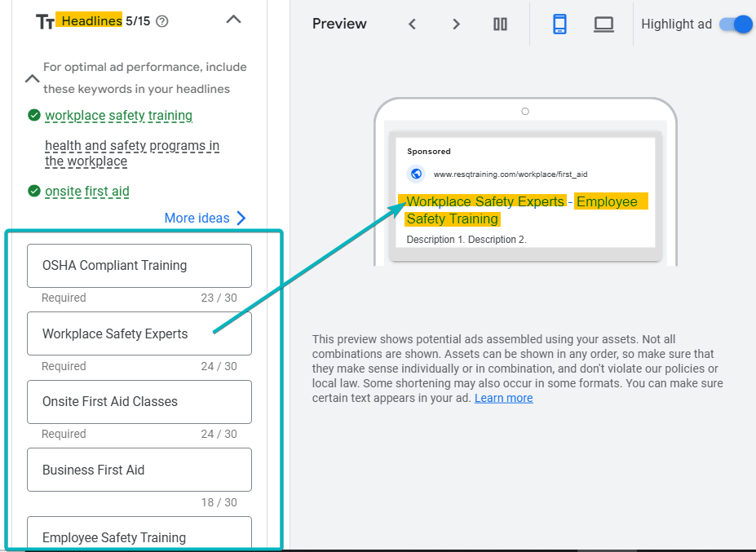Click the Onsite First Aid Classes field
756x552 pixels.
click(x=139, y=402)
